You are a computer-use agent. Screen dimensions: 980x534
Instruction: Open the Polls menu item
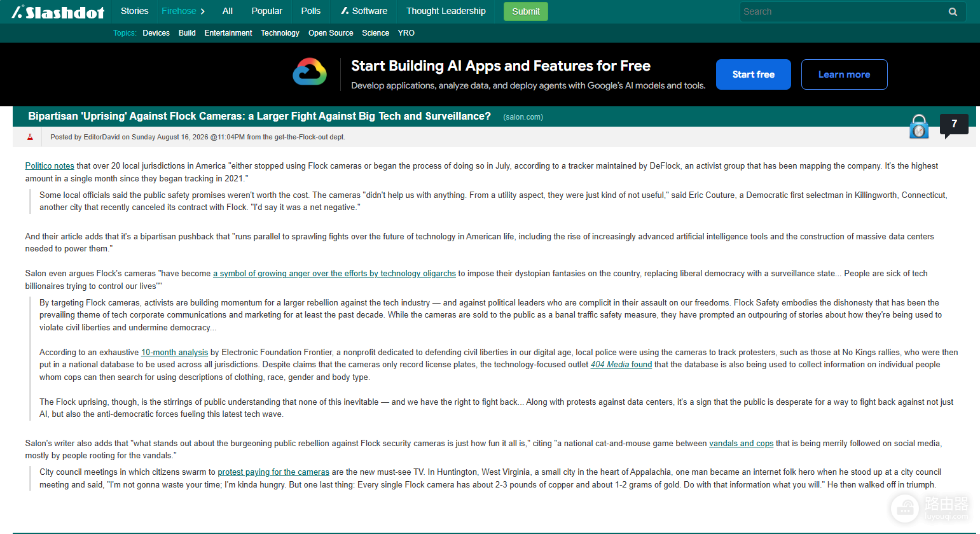point(311,11)
